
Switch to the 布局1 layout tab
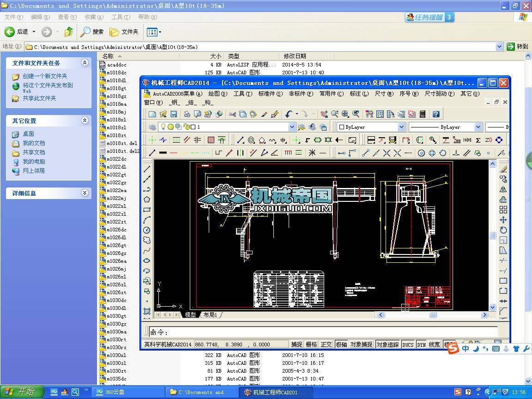[x=210, y=315]
